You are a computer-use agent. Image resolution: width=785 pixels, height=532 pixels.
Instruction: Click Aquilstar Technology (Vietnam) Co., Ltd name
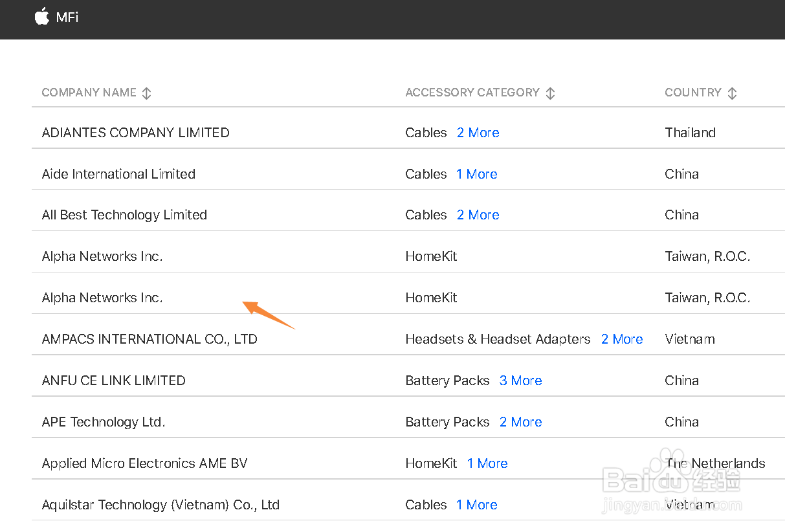click(160, 505)
